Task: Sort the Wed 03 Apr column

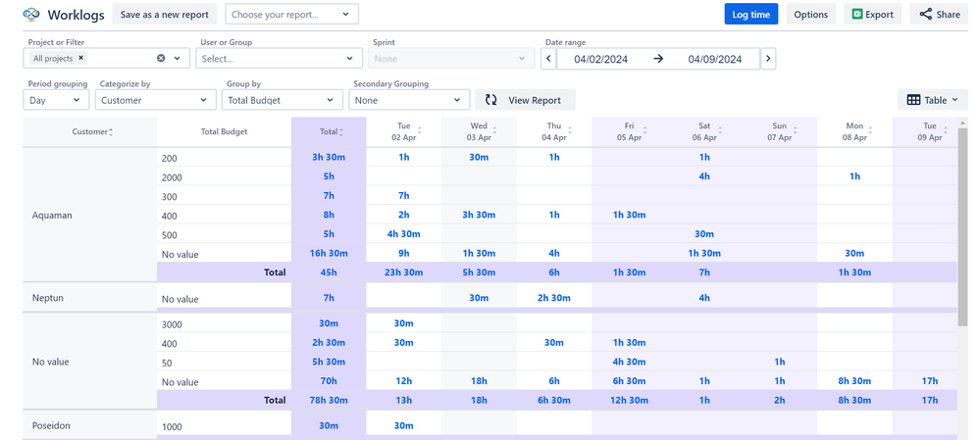Action: 494,131
